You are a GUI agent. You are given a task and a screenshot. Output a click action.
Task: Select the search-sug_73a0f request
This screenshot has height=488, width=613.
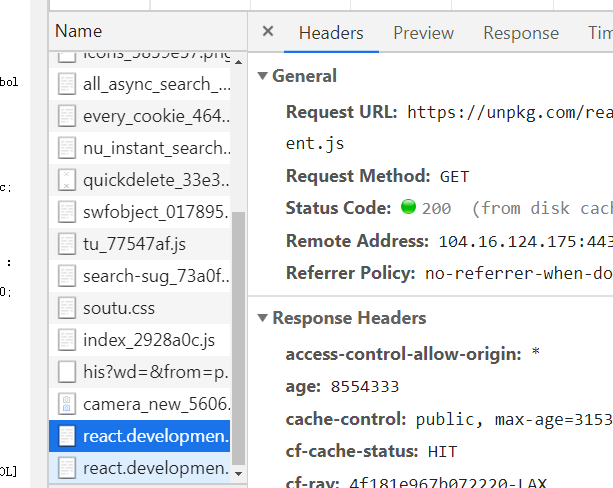point(140,276)
